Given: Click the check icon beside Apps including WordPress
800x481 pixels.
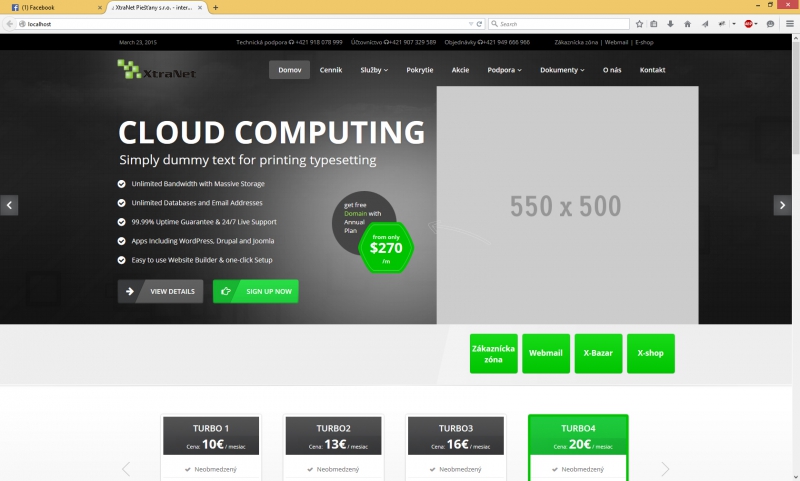Looking at the screenshot, I should click(x=121, y=241).
